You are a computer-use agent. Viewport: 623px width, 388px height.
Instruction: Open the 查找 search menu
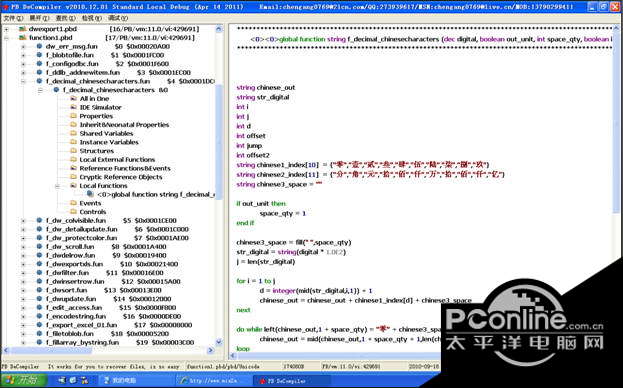(x=66, y=18)
